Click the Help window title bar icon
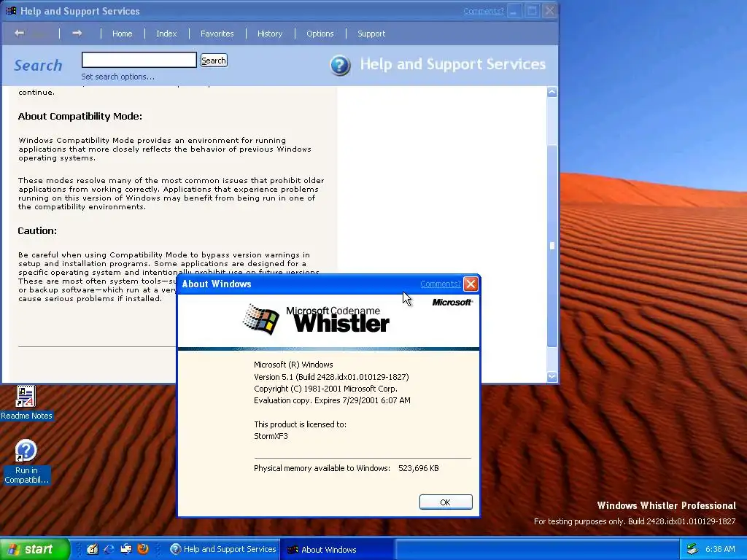747x560 pixels. tap(11, 10)
